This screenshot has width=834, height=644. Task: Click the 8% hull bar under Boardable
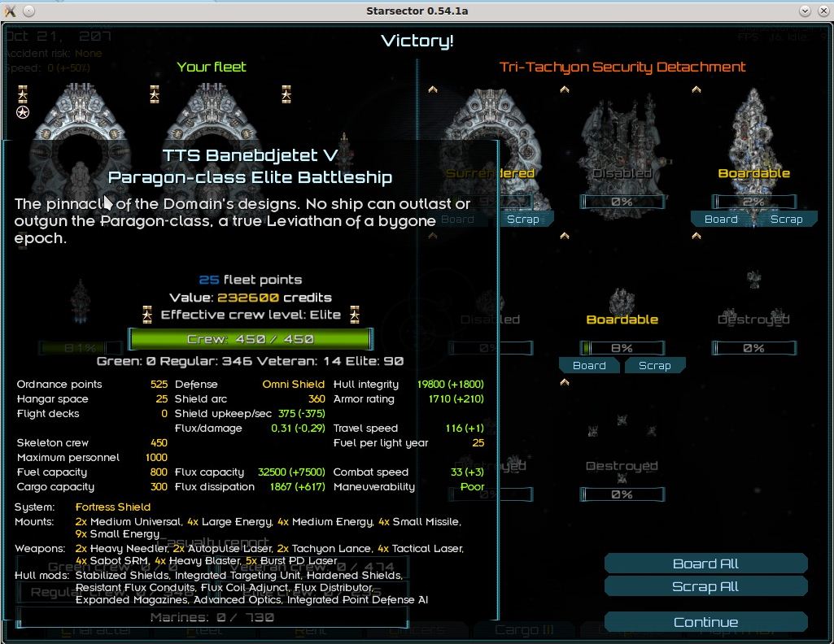pyautogui.click(x=622, y=348)
